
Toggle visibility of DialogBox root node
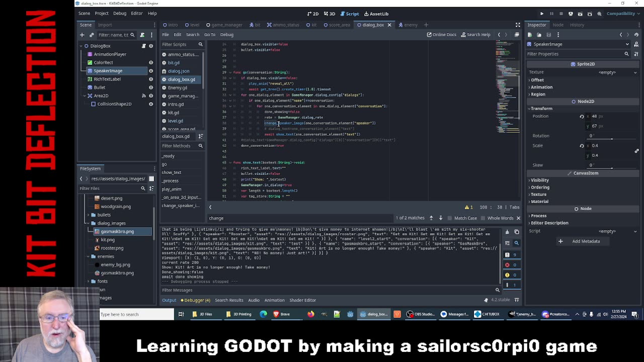click(150, 46)
